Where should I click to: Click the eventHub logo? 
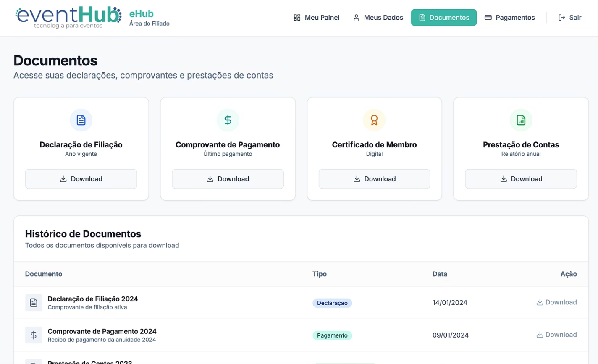67,17
